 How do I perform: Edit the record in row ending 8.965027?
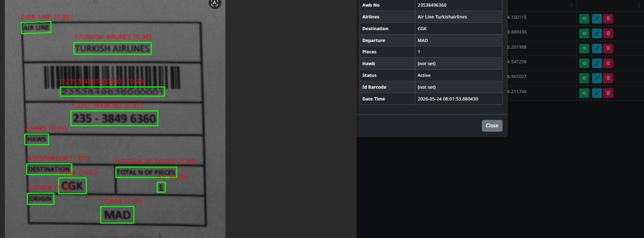pos(597,78)
